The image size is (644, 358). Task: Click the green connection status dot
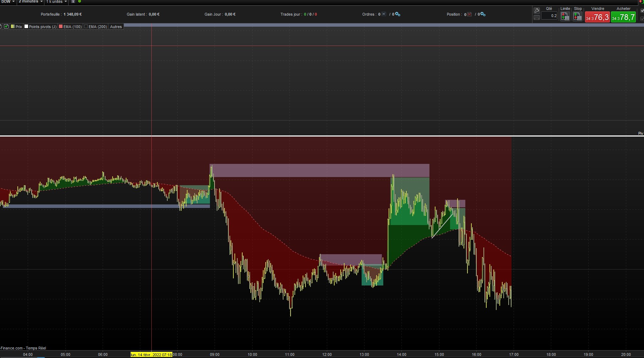coord(80,1)
